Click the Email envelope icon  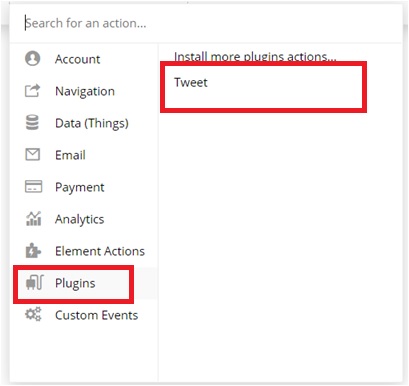coord(33,154)
